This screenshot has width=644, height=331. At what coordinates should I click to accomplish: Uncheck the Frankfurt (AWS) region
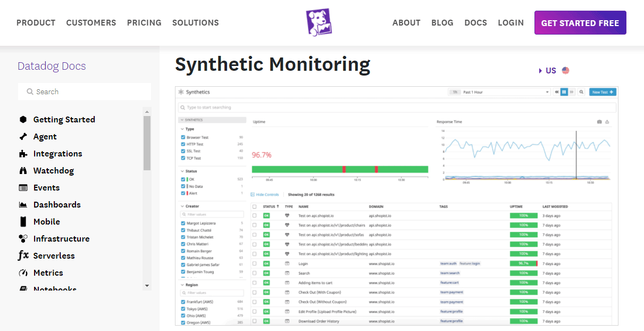(x=183, y=302)
